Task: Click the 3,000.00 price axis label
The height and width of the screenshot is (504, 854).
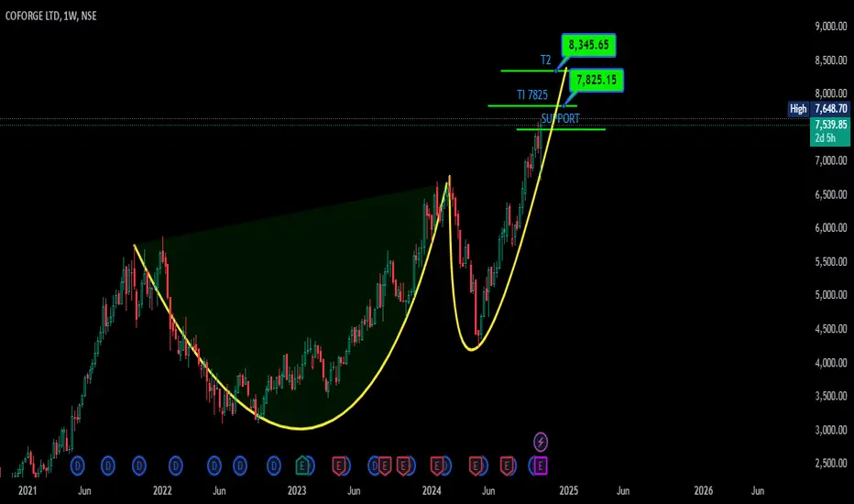Action: pos(830,430)
